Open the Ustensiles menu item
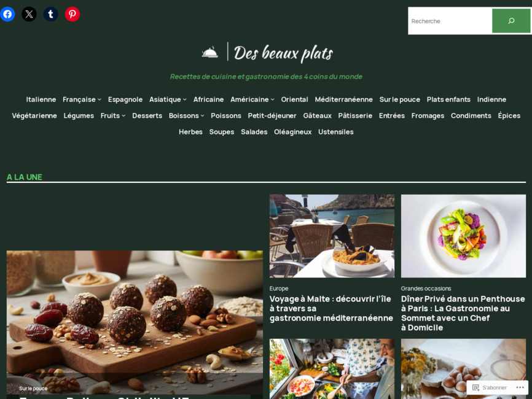The height and width of the screenshot is (399, 532). coord(335,132)
